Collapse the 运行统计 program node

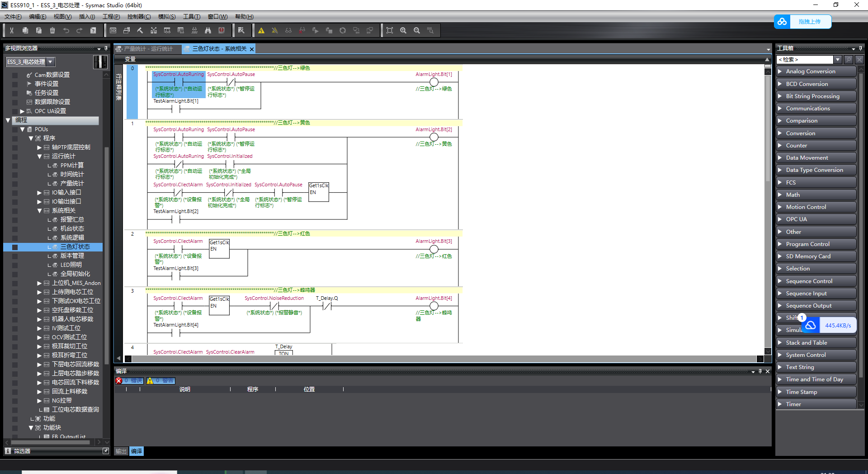[x=39, y=156]
